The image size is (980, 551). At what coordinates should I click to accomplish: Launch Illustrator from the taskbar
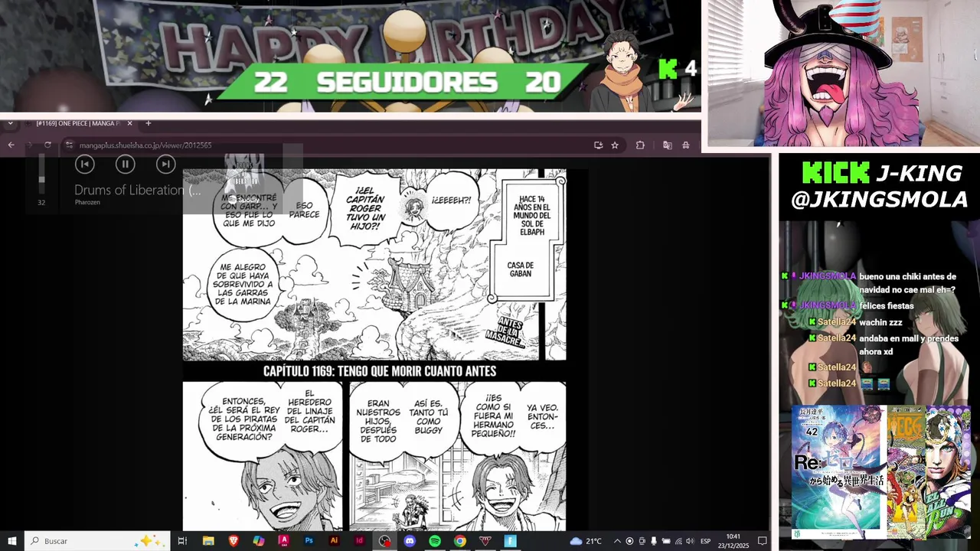coord(334,541)
